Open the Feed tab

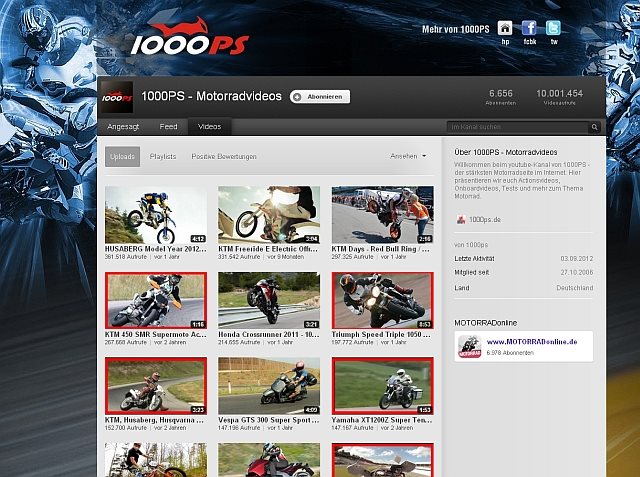pos(169,127)
